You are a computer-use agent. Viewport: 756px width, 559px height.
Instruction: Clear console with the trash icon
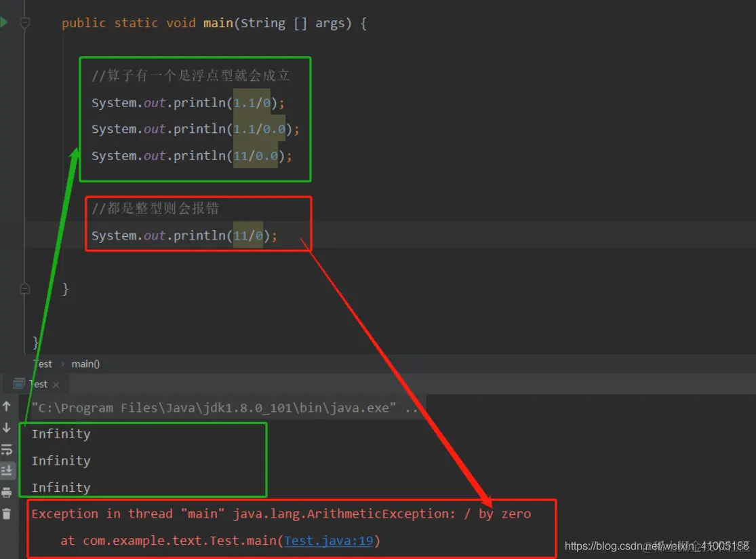pyautogui.click(x=7, y=514)
